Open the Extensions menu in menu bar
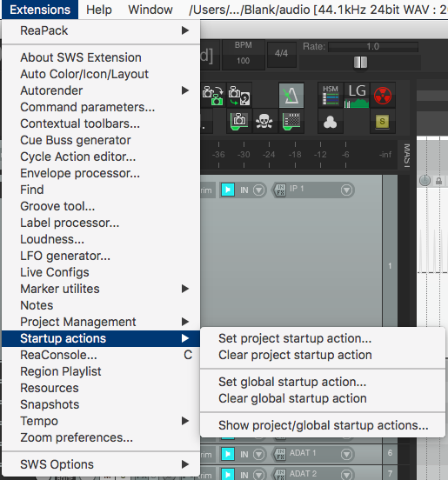Image resolution: width=448 pixels, height=480 pixels. pyautogui.click(x=40, y=10)
